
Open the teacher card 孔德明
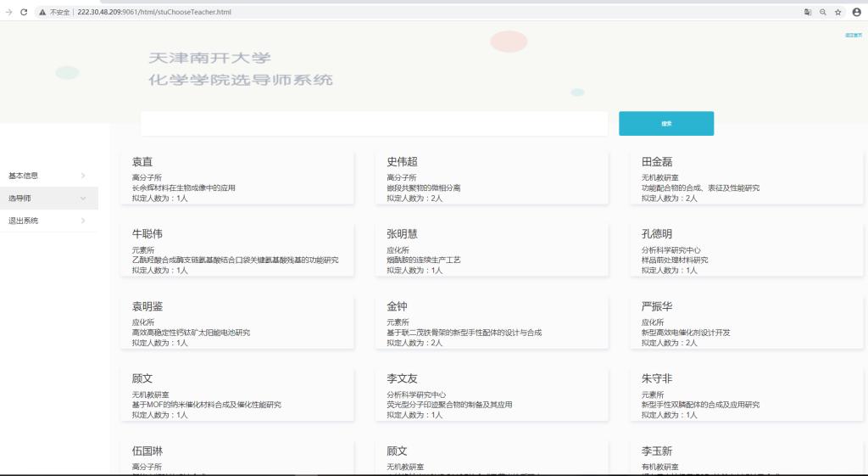pos(746,250)
